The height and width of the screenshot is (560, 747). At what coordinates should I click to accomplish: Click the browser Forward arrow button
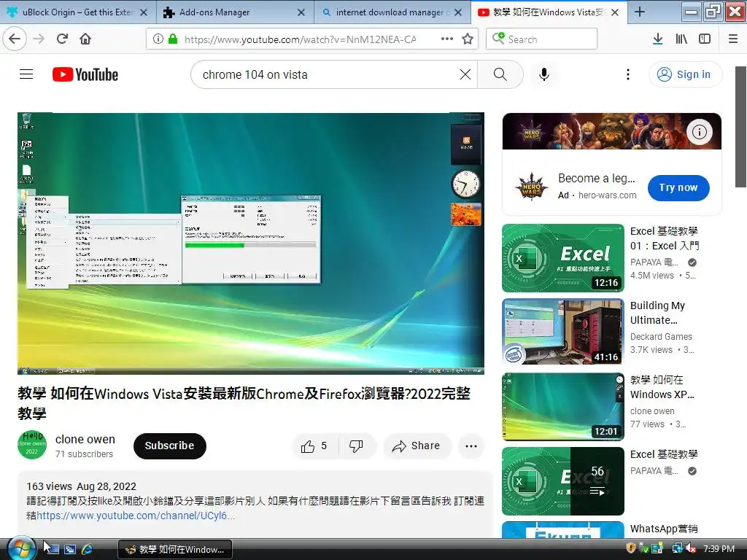pyautogui.click(x=39, y=39)
